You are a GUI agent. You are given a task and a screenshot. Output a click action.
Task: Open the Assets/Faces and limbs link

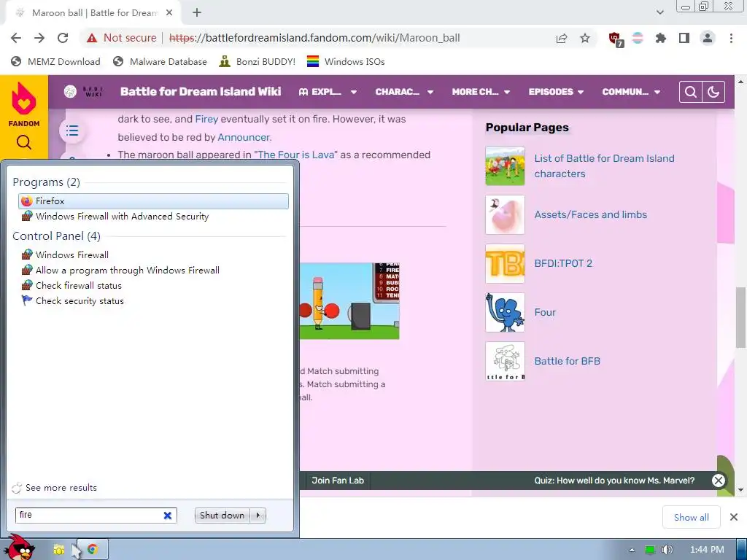click(590, 215)
